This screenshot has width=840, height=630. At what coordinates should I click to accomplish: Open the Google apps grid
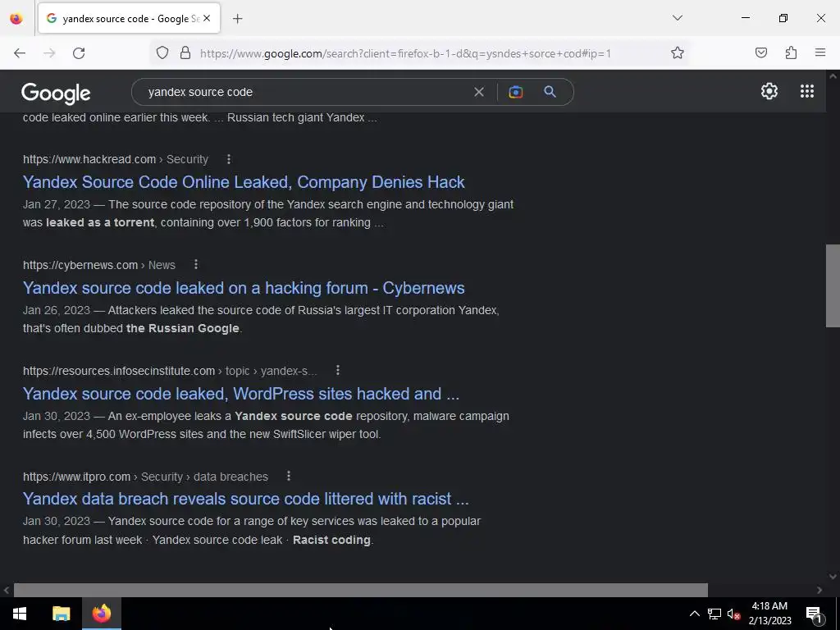[807, 91]
